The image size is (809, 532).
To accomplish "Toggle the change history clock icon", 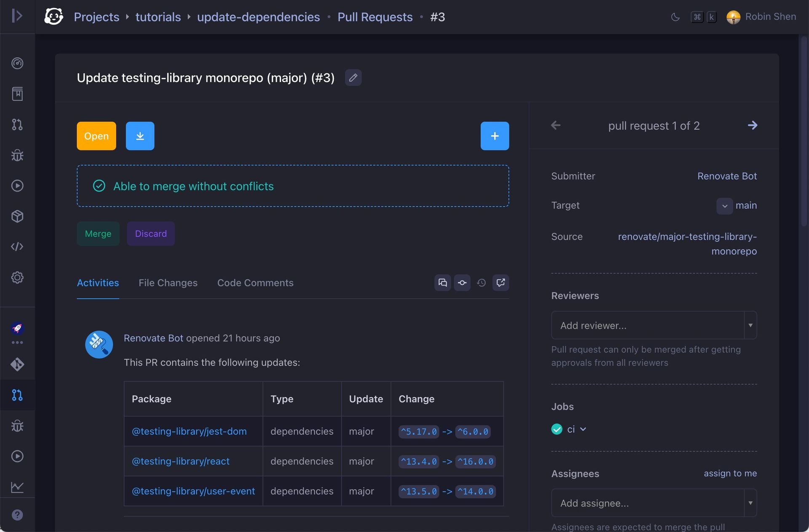I will pos(481,283).
